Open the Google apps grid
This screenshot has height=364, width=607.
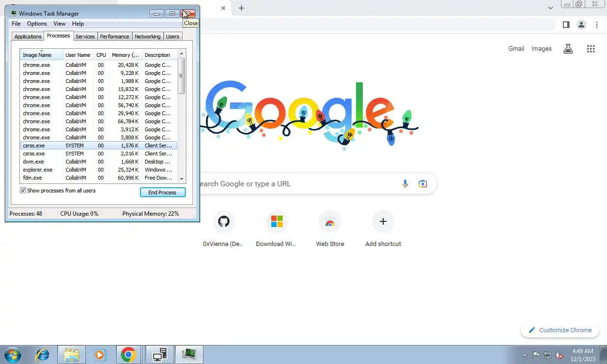590,49
